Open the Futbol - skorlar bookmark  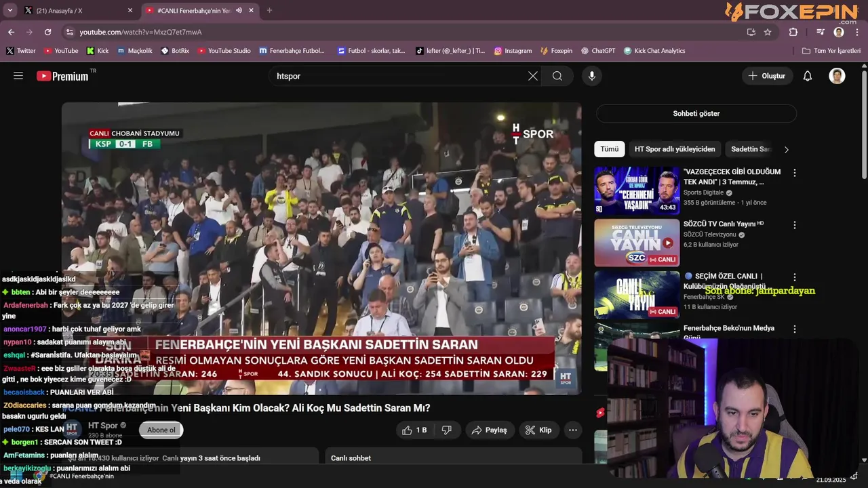click(x=371, y=51)
